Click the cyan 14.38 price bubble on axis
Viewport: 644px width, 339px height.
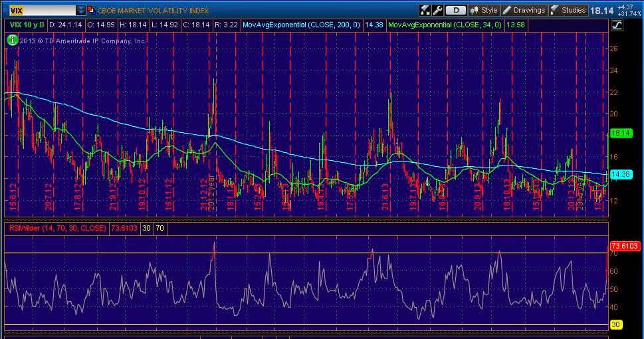[621, 175]
